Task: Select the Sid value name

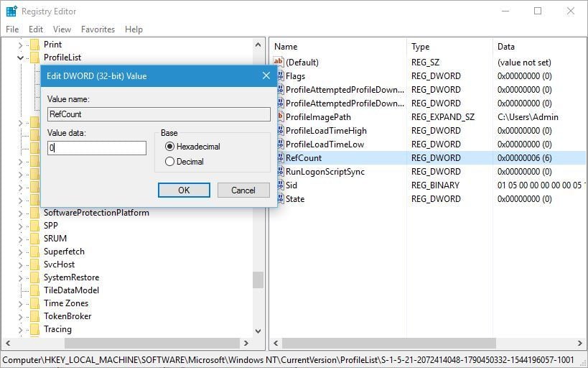Action: point(291,185)
